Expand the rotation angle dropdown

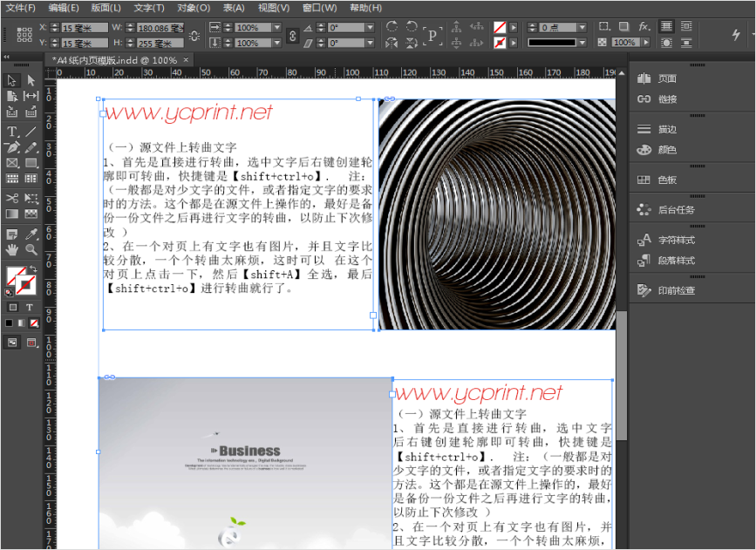[369, 27]
